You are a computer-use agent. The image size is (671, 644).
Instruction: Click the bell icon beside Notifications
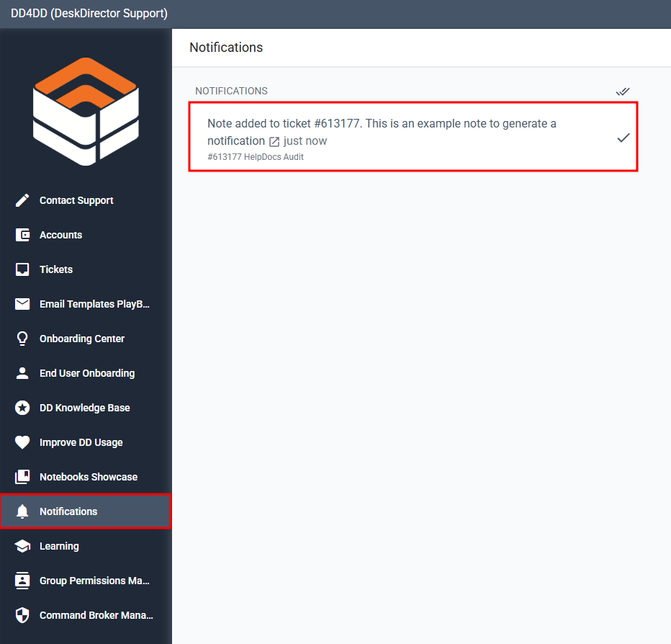click(x=22, y=511)
